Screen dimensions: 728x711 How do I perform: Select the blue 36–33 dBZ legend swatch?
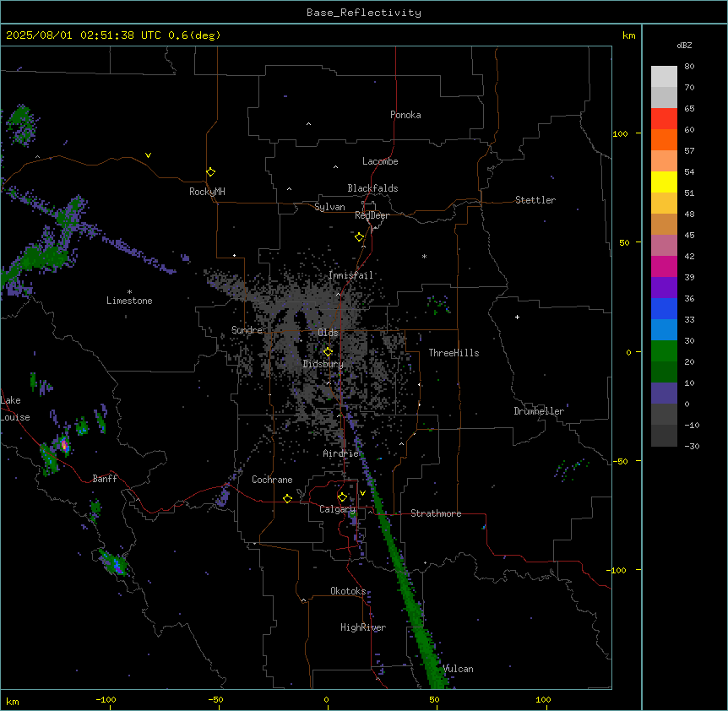(x=664, y=308)
